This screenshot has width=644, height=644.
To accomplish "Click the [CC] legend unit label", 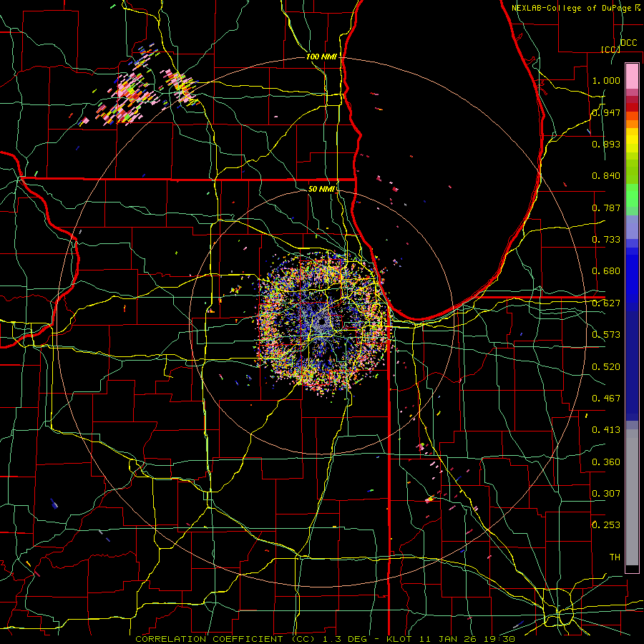I will [610, 49].
